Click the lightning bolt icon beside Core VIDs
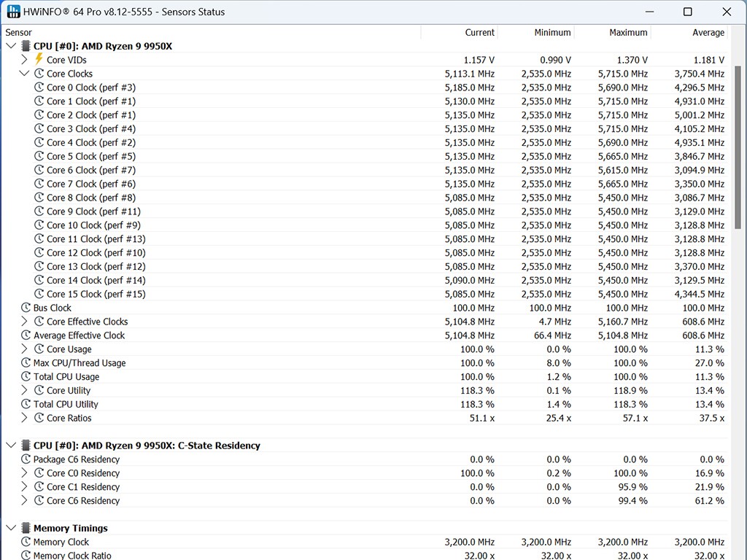 pos(39,60)
